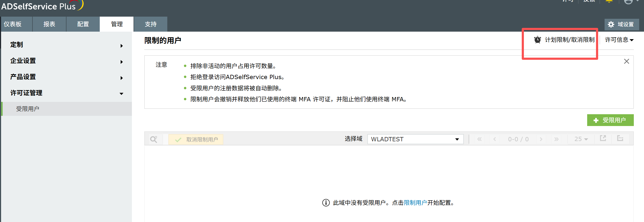
Task: Open 计划限制/取消限制 scheduler link
Action: pos(569,40)
